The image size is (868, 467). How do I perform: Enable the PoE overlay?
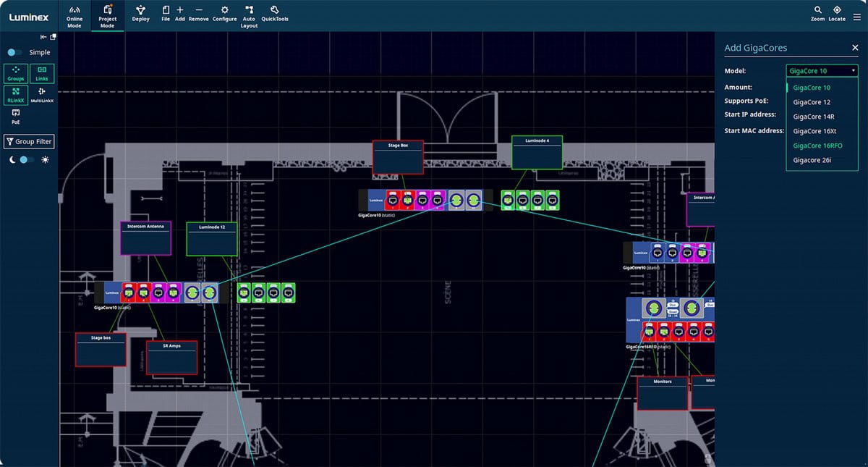[x=16, y=116]
